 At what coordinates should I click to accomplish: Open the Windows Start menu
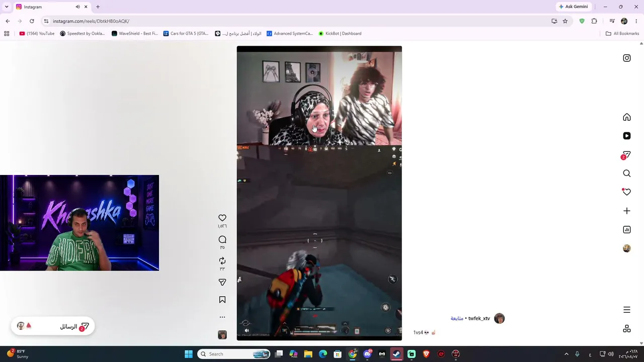189,354
